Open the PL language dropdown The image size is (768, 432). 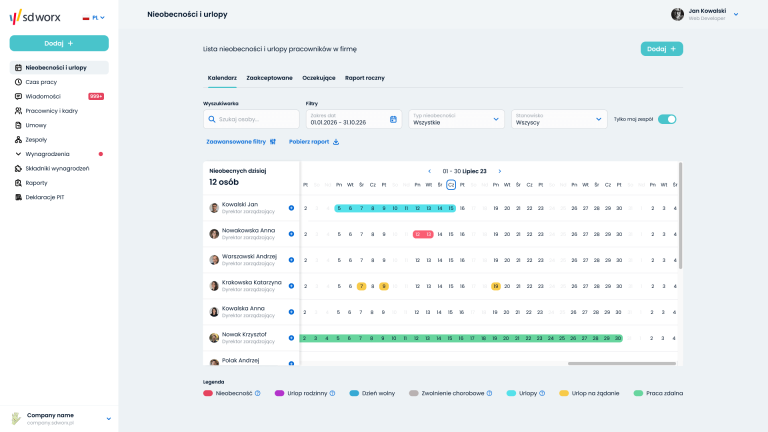pyautogui.click(x=94, y=18)
